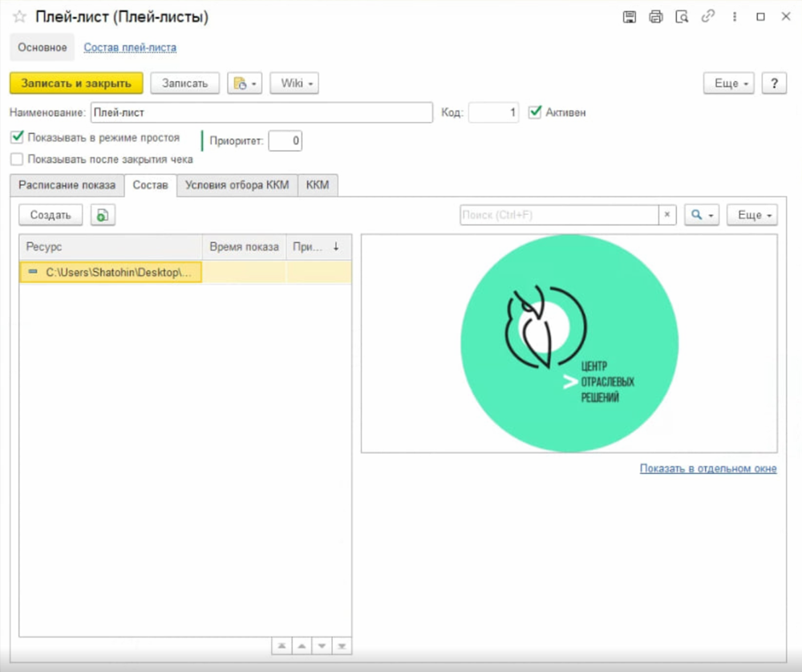This screenshot has height=672, width=802.
Task: Click the Создать button
Action: 51,215
